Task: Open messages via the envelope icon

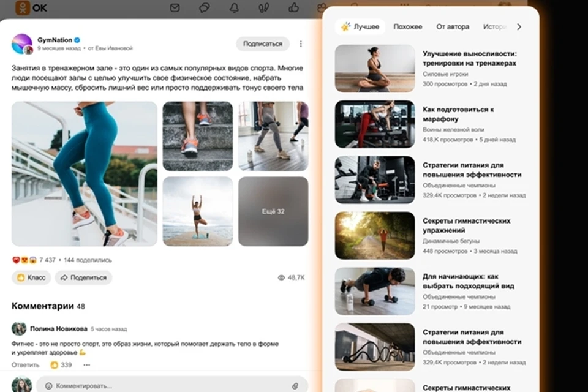Action: click(175, 7)
